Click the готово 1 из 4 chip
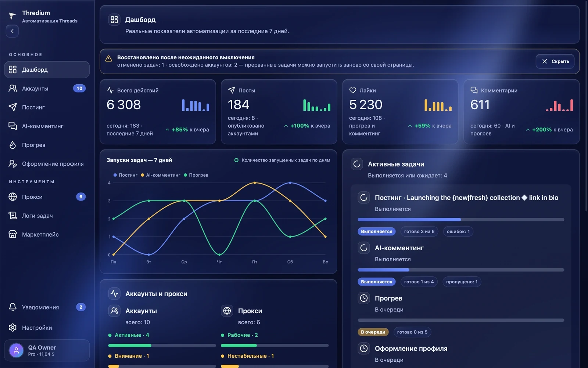588x368 pixels. click(419, 282)
